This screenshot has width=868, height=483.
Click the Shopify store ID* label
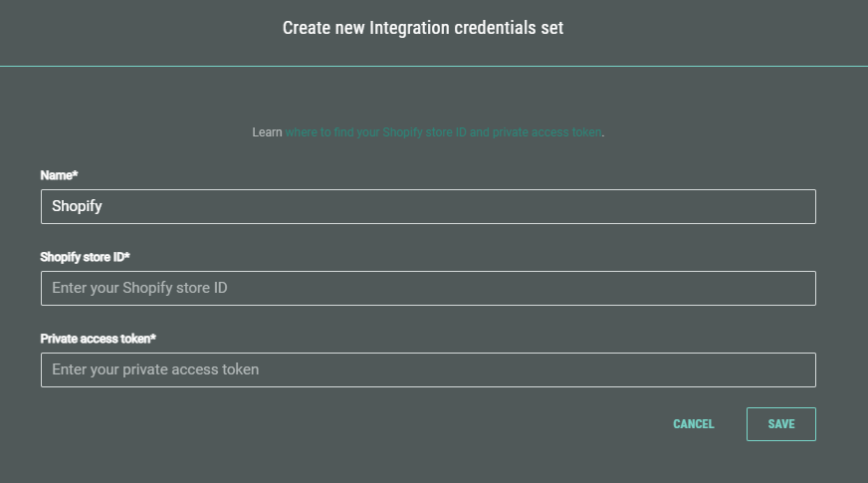85,257
